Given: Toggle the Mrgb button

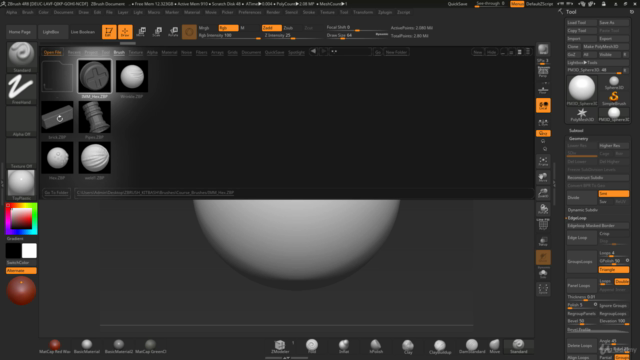Looking at the screenshot, I should [x=204, y=28].
